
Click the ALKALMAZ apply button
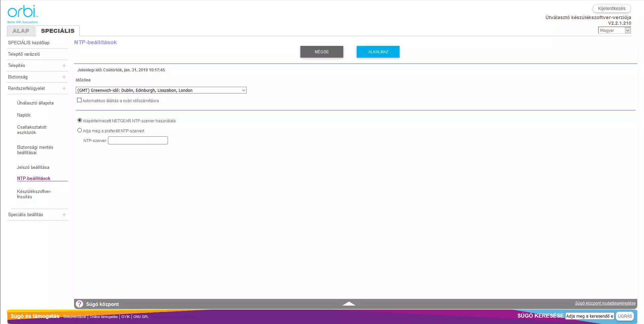pos(378,52)
